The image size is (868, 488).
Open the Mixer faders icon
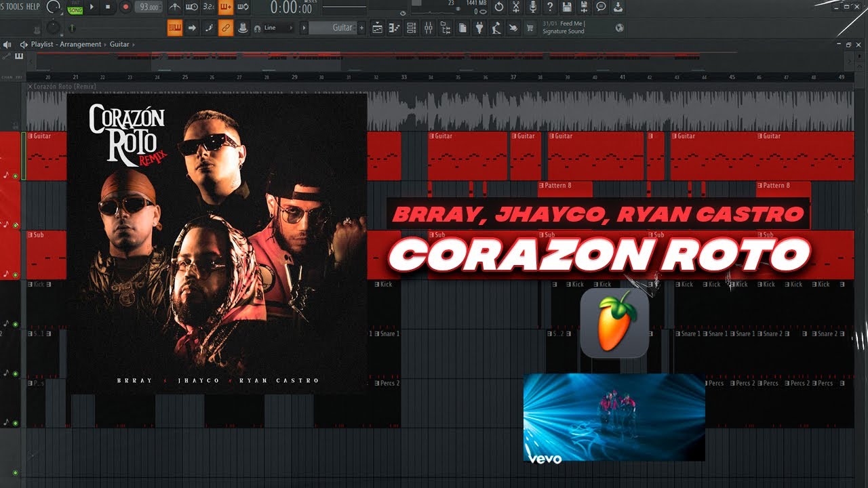click(x=428, y=28)
